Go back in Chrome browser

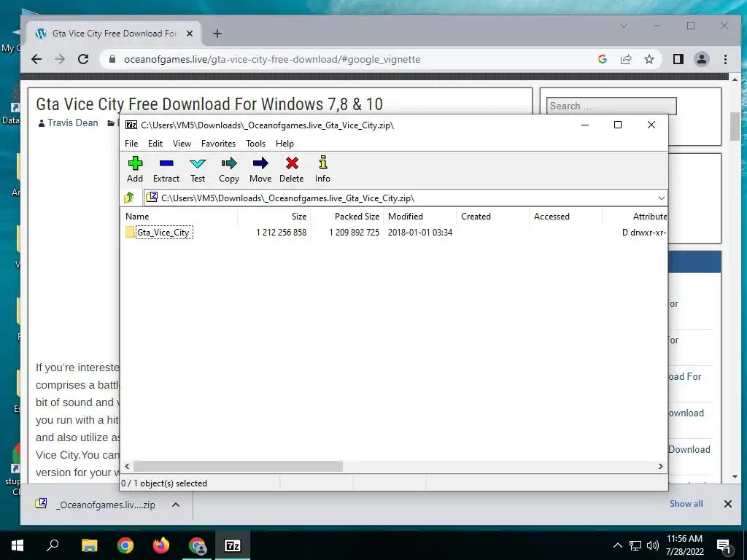click(x=36, y=59)
